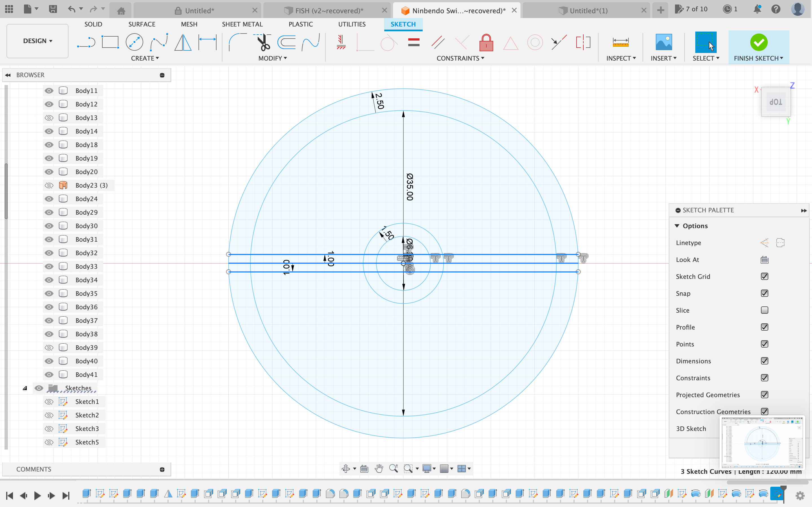The image size is (812, 507).
Task: Activate the Circle tool
Action: [x=134, y=42]
